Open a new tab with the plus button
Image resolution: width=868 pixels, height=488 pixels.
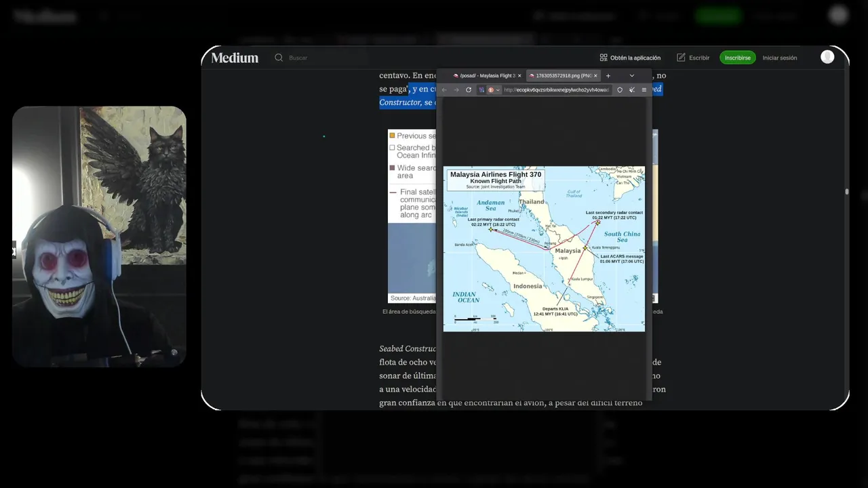coord(608,76)
